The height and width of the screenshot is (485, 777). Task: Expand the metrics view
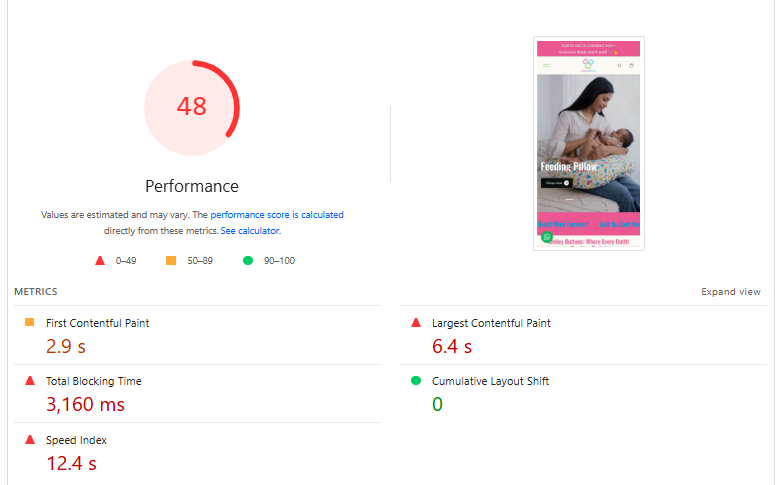[730, 292]
